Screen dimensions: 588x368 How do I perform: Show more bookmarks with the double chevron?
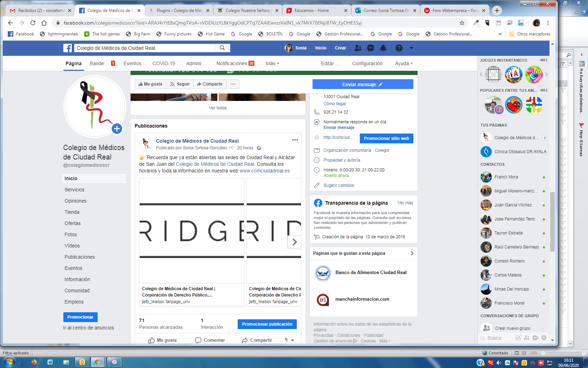[500, 34]
